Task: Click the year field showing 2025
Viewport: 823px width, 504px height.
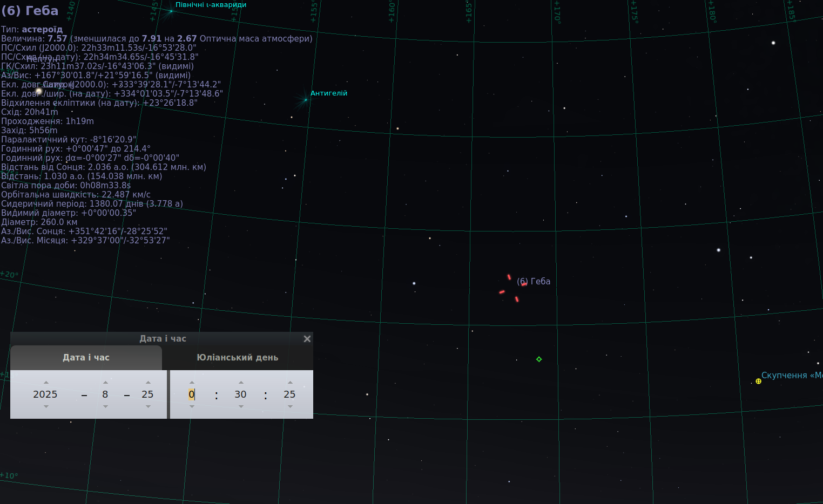Action: pyautogui.click(x=45, y=394)
